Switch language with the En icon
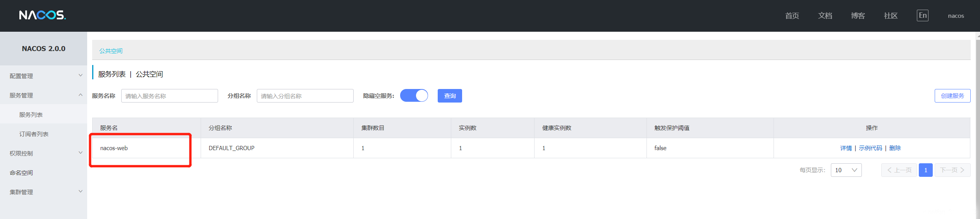The height and width of the screenshot is (219, 980). (x=922, y=15)
